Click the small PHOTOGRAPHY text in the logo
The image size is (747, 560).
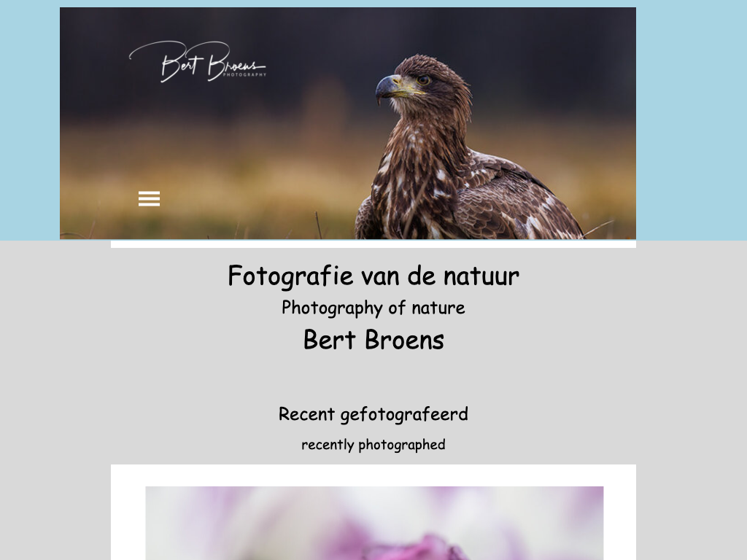point(244,75)
